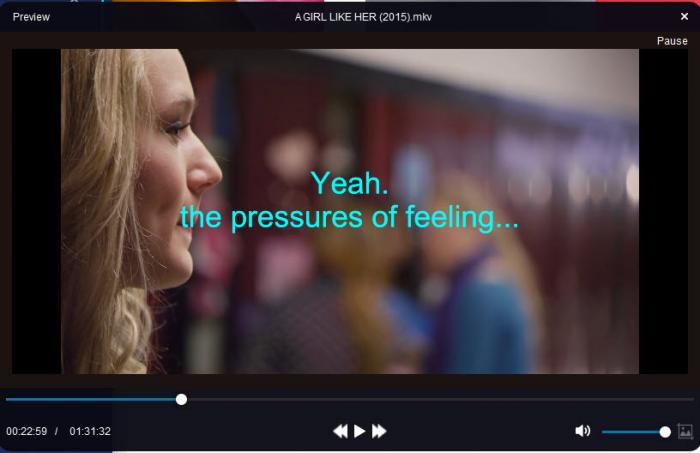Screen dimensions: 700x453
Task: Take a snapshot with the picture icon
Action: 685,431
